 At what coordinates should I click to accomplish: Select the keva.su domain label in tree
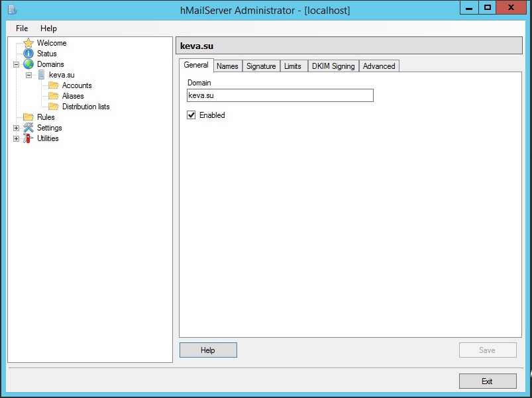click(x=62, y=75)
